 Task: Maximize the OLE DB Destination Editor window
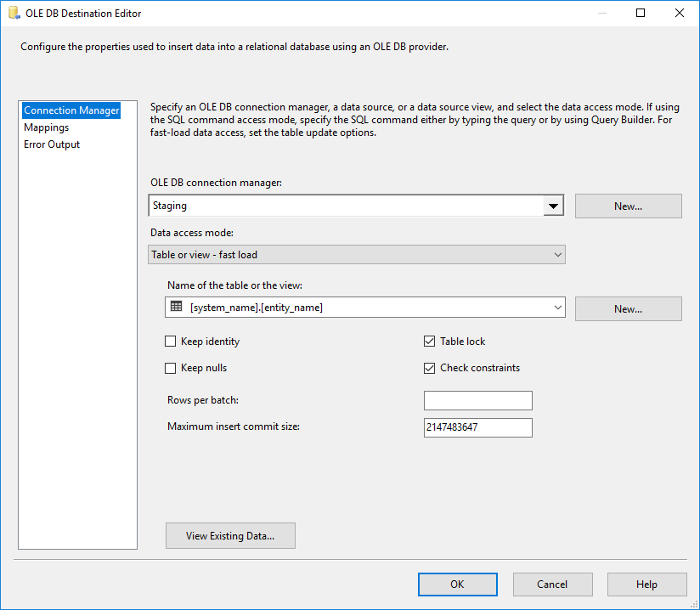[641, 13]
